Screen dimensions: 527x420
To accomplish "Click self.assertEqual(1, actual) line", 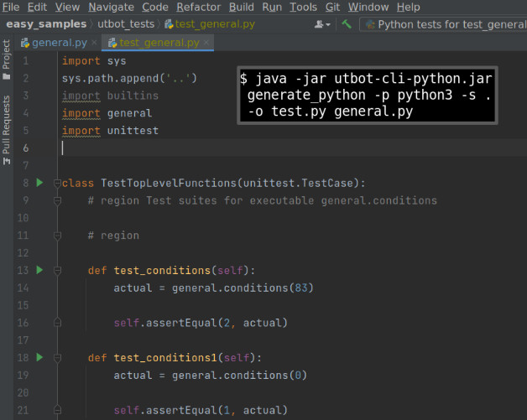I will (201, 410).
